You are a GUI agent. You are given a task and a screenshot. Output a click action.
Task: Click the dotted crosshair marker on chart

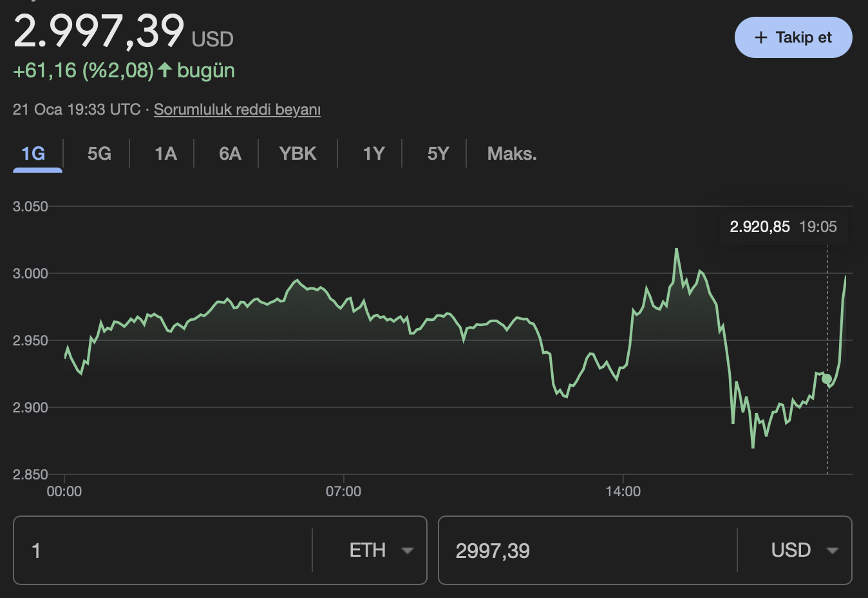point(827,380)
